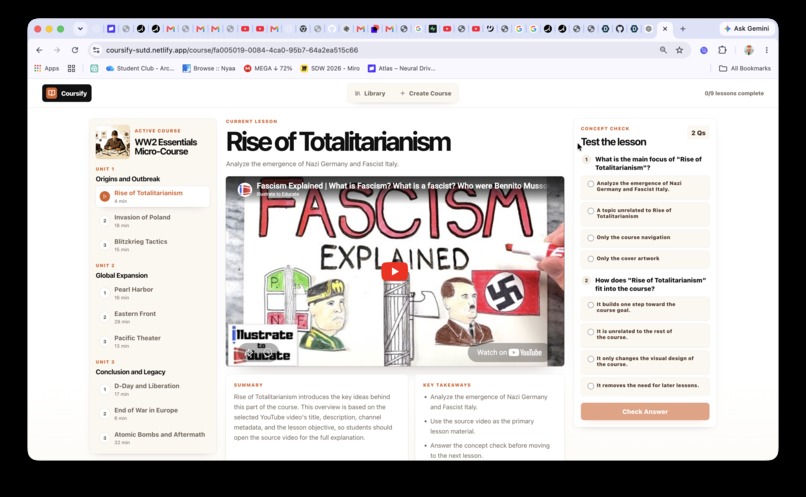Select answer 'Only the course navigation'
806x497 pixels.
[x=645, y=237]
